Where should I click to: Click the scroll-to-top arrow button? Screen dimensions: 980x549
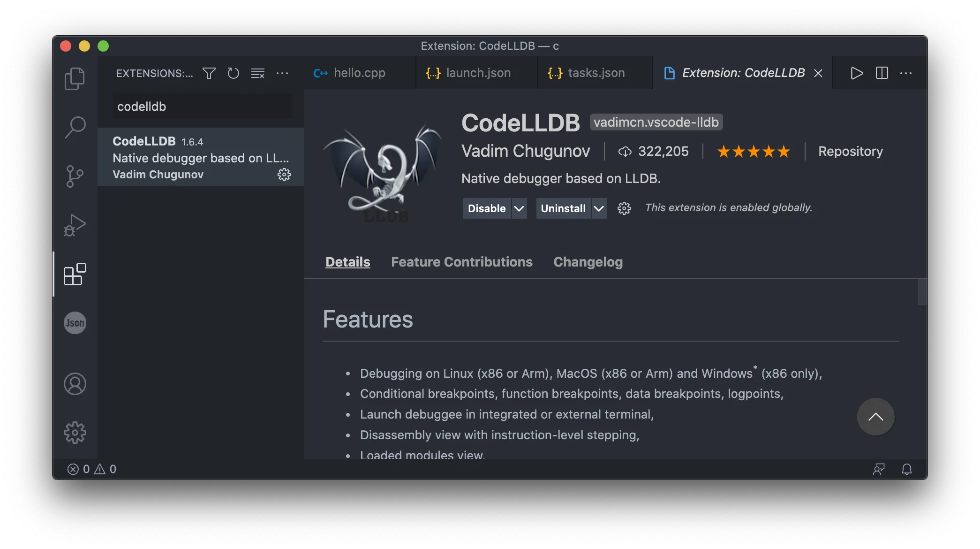coord(875,417)
